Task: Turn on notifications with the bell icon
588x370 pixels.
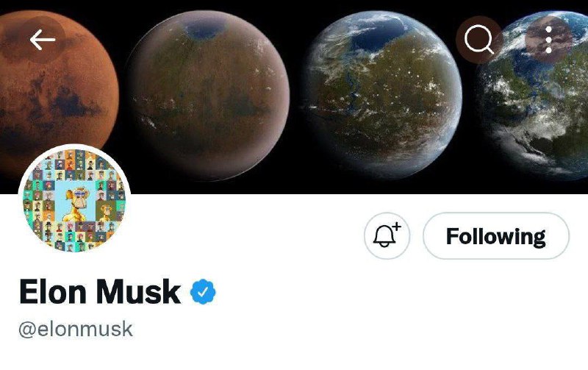Action: pos(387,236)
